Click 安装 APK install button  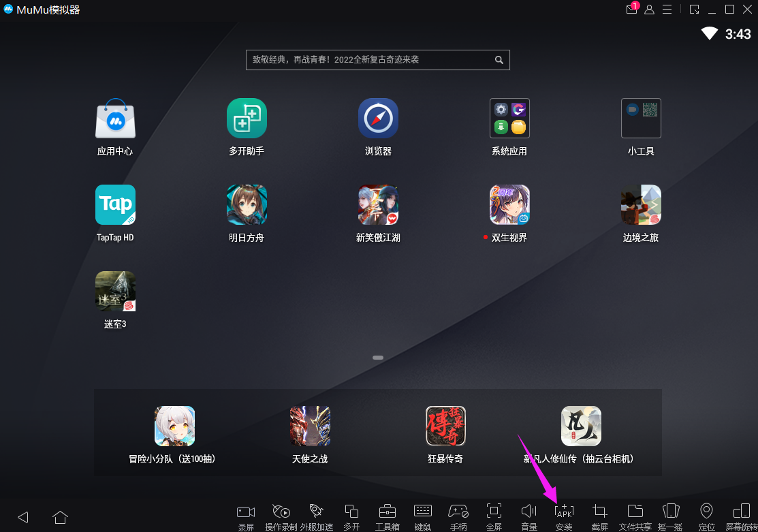tap(564, 517)
